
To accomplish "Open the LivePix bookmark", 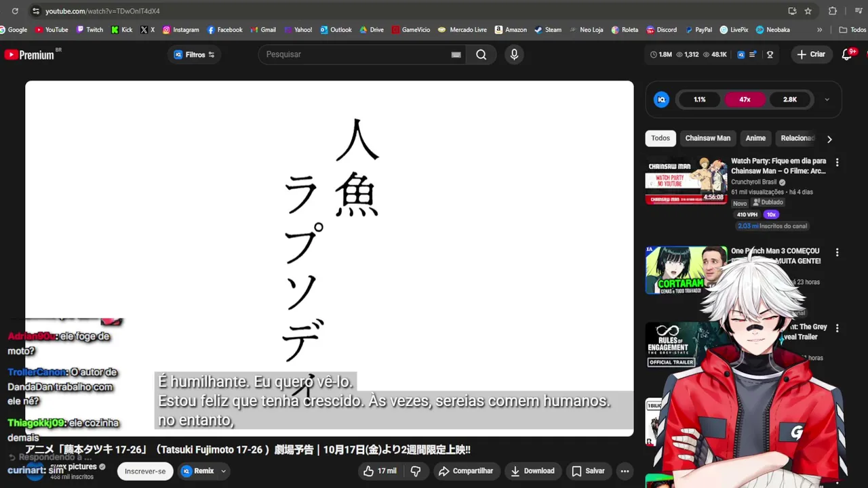I will pos(734,30).
